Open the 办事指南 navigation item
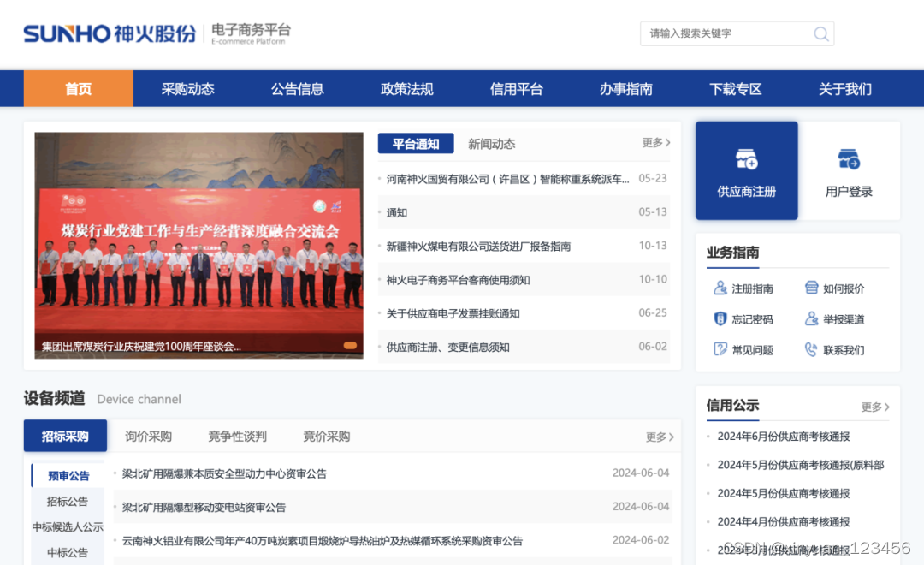Viewport: 924px width, 565px height. pyautogui.click(x=625, y=88)
